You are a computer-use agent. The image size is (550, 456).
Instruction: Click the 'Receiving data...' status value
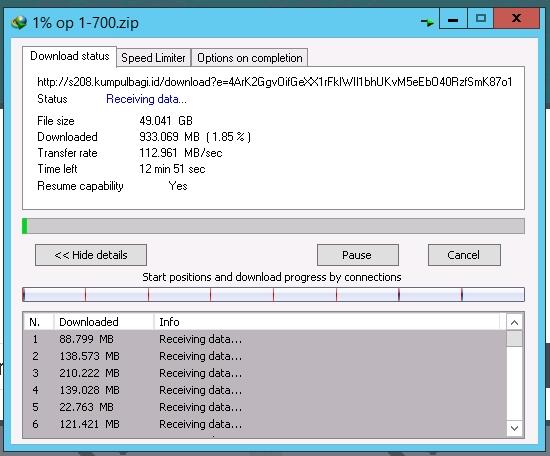coord(146,99)
